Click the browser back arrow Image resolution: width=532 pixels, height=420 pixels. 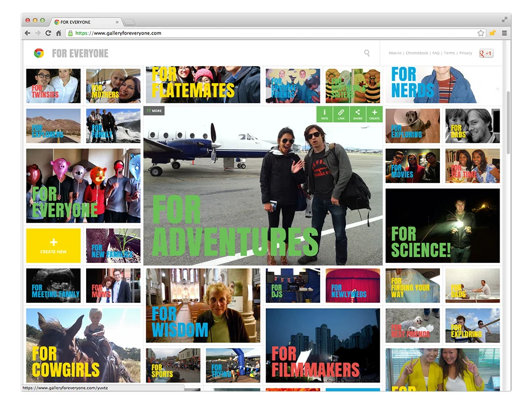point(28,33)
